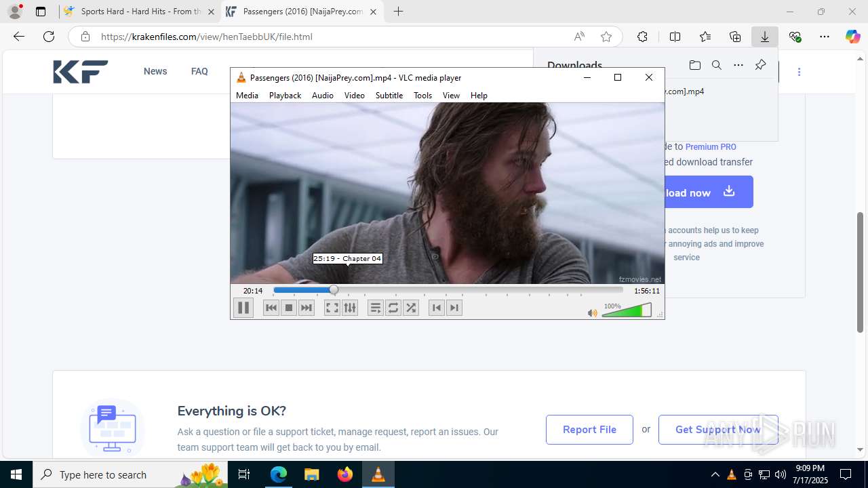Search downloads in Downloads panel
868x488 pixels.
point(716,65)
